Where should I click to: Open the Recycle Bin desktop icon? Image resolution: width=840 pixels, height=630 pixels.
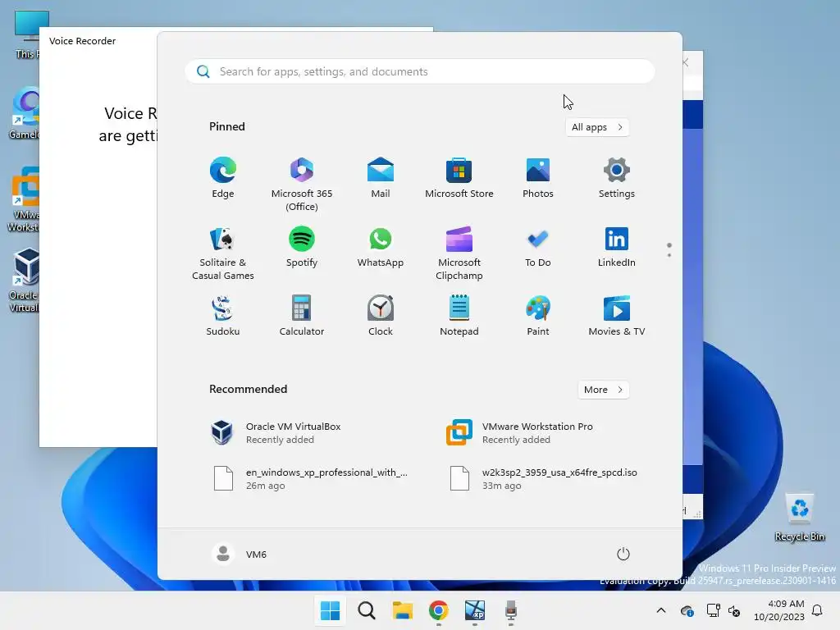pos(800,517)
